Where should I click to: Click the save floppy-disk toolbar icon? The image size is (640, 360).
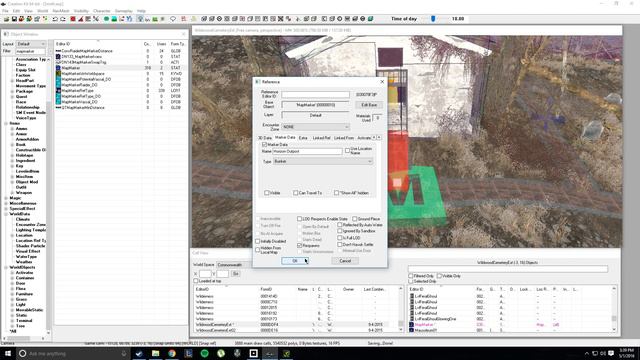(14, 19)
